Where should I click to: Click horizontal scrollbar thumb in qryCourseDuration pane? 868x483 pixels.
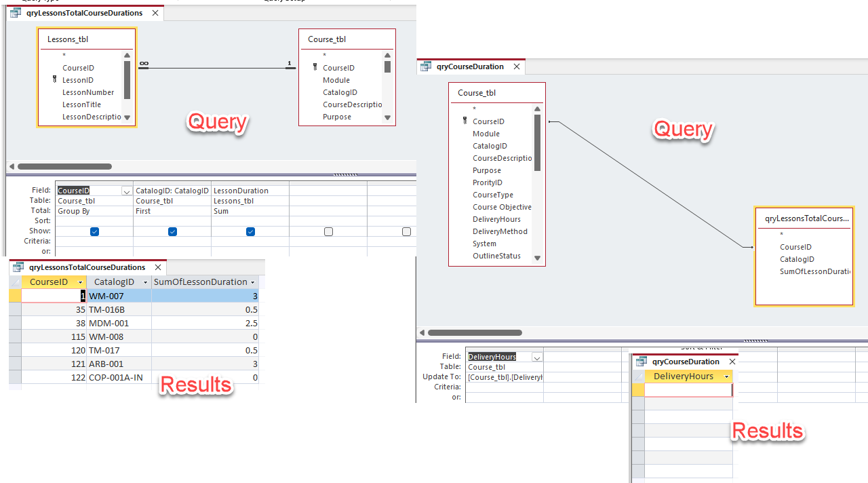click(x=475, y=332)
